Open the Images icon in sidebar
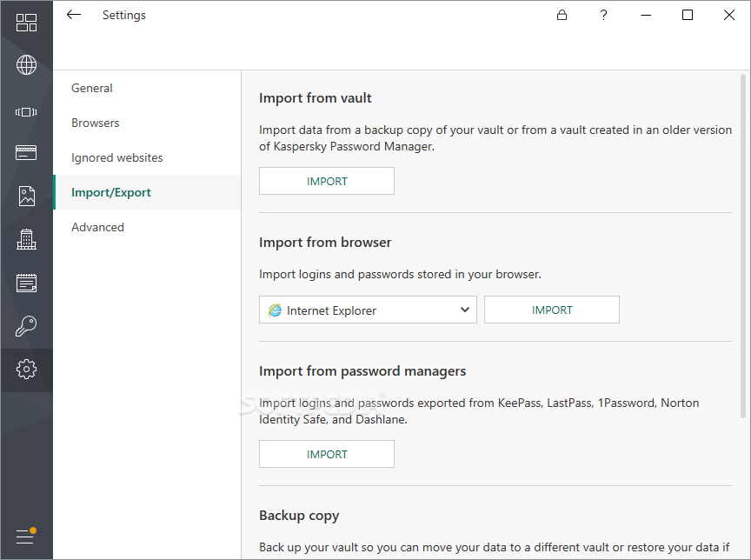 pyautogui.click(x=26, y=196)
